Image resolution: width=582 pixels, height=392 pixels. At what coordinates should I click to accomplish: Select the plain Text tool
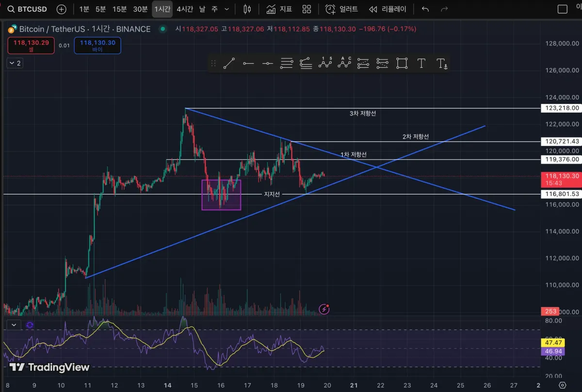(421, 63)
